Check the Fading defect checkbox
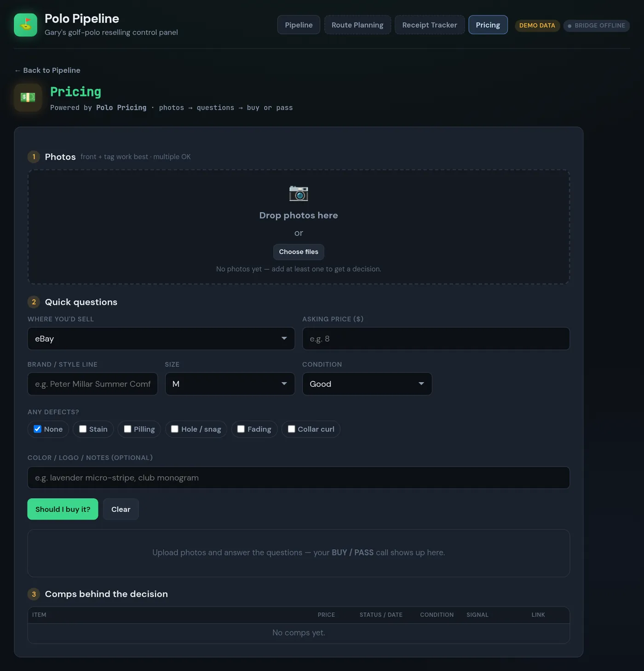The width and height of the screenshot is (644, 671). click(241, 429)
